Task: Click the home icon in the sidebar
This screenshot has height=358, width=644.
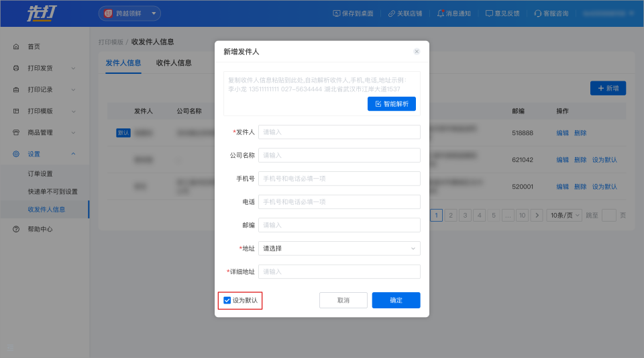Action: [x=16, y=46]
